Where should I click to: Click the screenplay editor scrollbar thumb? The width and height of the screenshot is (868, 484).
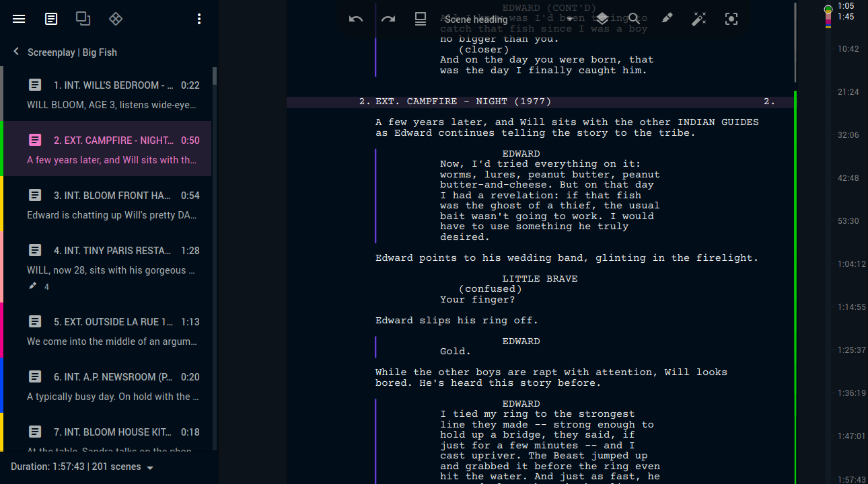[795, 42]
